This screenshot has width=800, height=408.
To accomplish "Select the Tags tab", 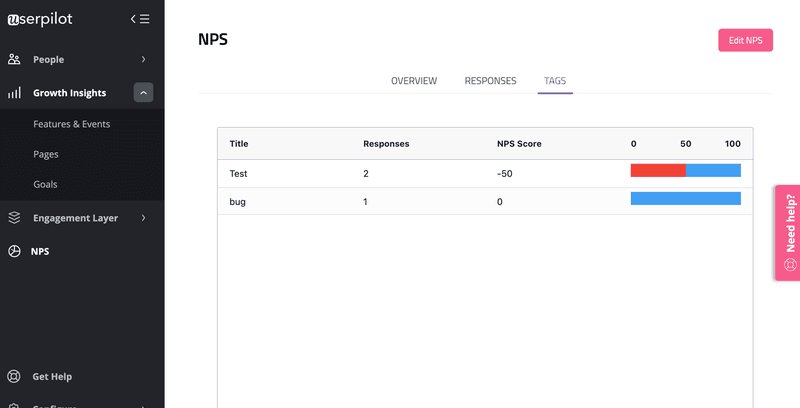I will tap(555, 81).
